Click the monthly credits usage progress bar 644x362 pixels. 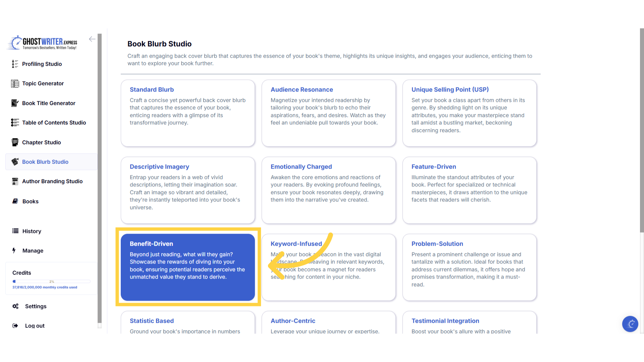tap(51, 282)
